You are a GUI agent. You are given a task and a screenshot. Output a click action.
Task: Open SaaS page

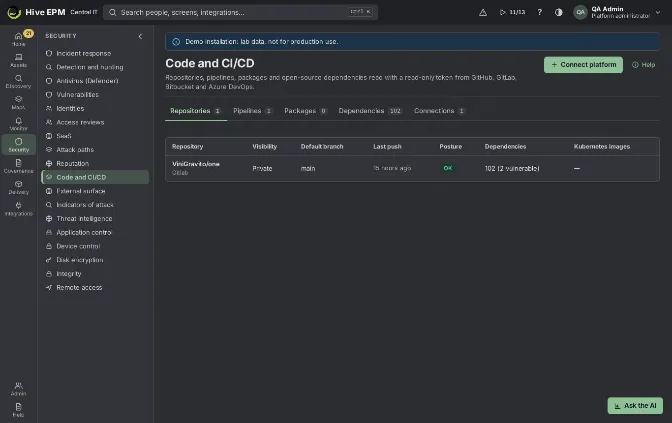pyautogui.click(x=95, y=136)
